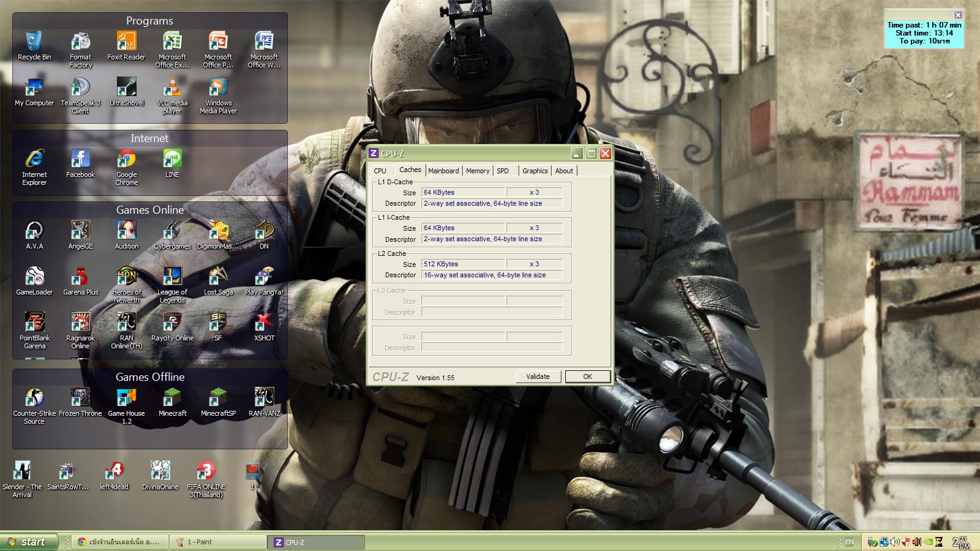Select the UltraShovel desktop icon

[x=126, y=92]
